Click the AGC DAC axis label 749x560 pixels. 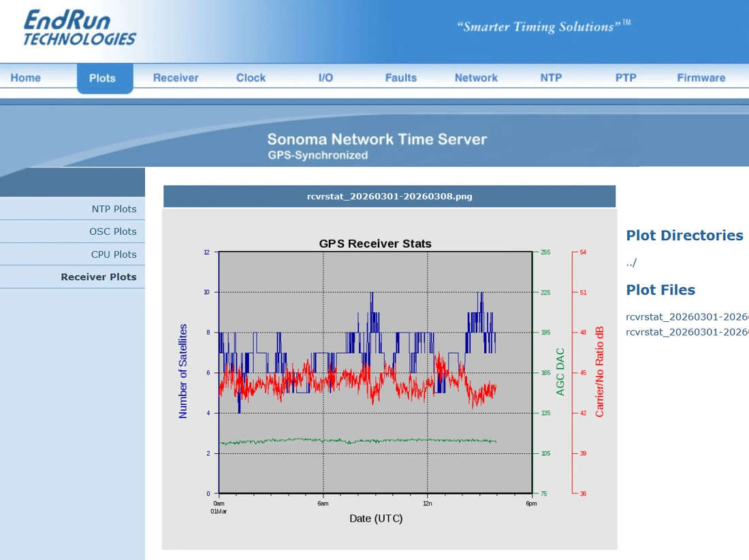[x=560, y=372]
